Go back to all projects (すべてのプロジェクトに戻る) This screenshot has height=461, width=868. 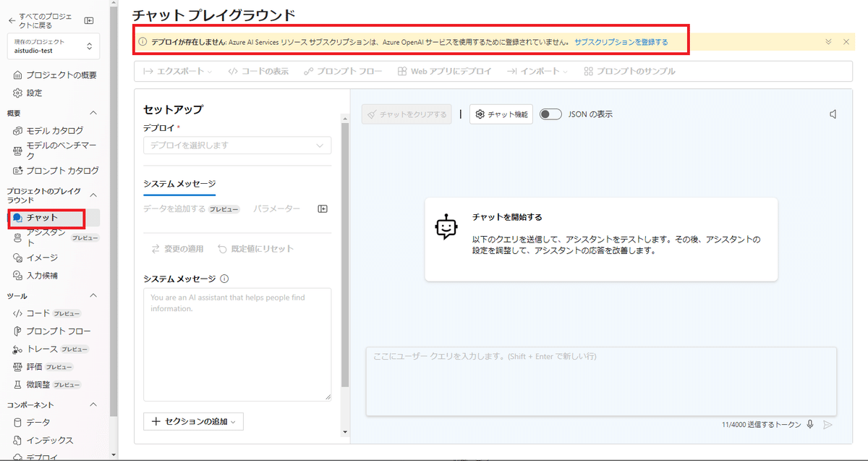click(x=42, y=20)
